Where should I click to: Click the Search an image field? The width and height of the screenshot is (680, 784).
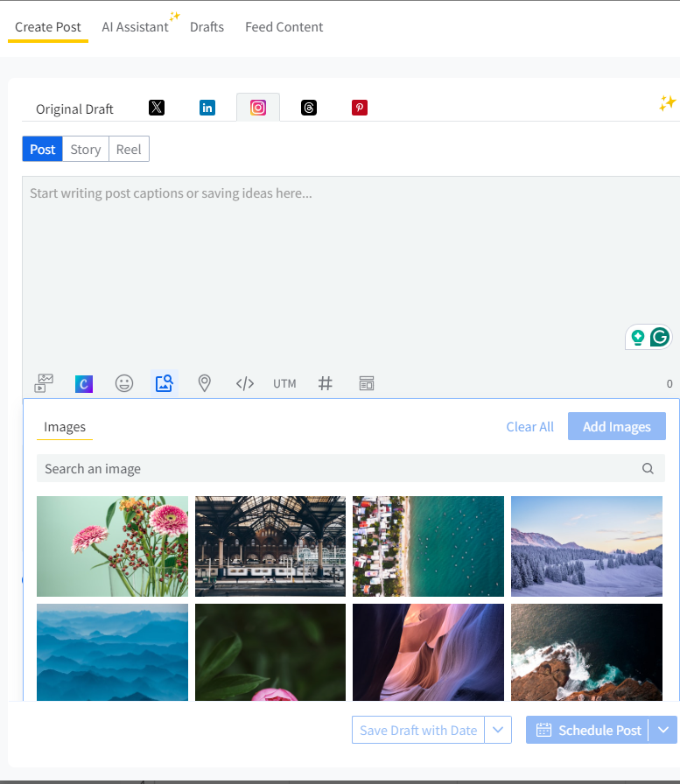point(341,469)
